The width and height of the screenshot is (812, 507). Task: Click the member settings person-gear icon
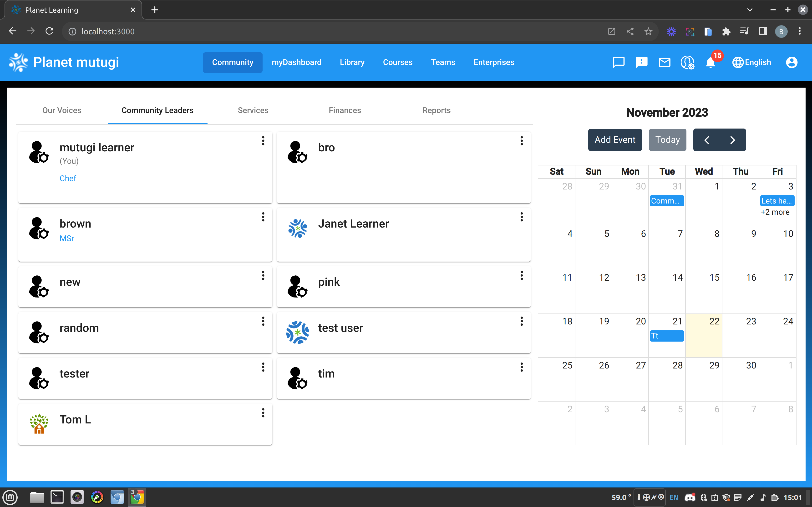pyautogui.click(x=687, y=62)
